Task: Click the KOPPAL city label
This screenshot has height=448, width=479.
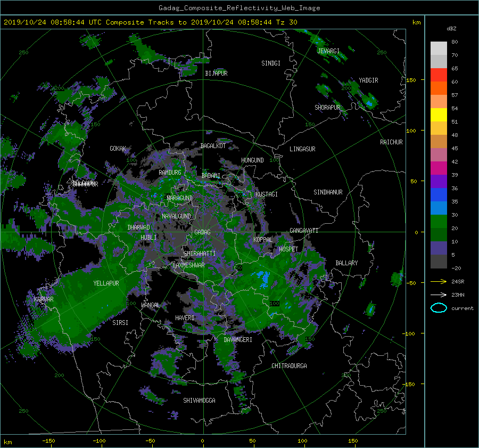Action: (x=263, y=240)
